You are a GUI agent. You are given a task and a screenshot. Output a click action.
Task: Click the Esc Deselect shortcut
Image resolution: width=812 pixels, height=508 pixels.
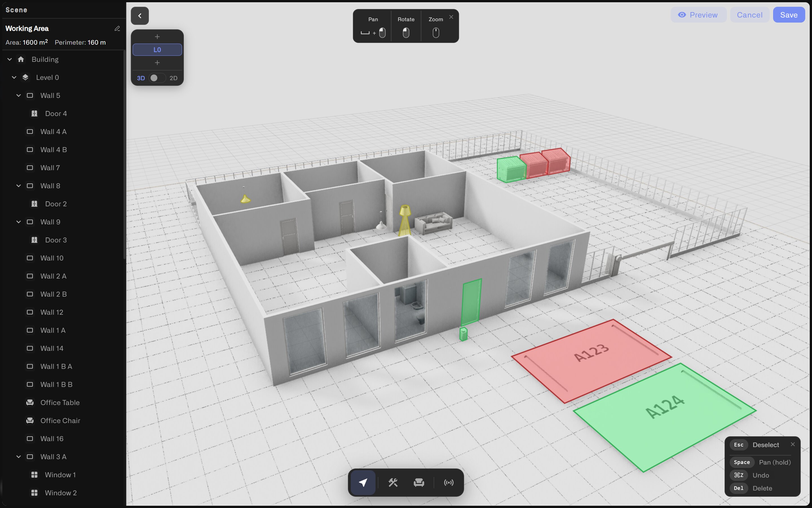click(x=755, y=445)
